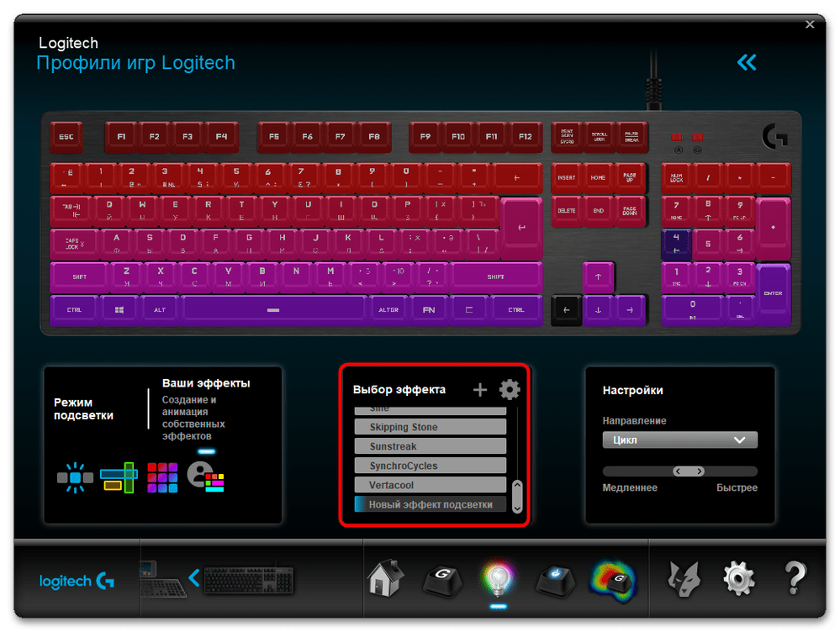Open the Game Mode key icon
Viewport: 840px width, 632px height.
[555, 578]
